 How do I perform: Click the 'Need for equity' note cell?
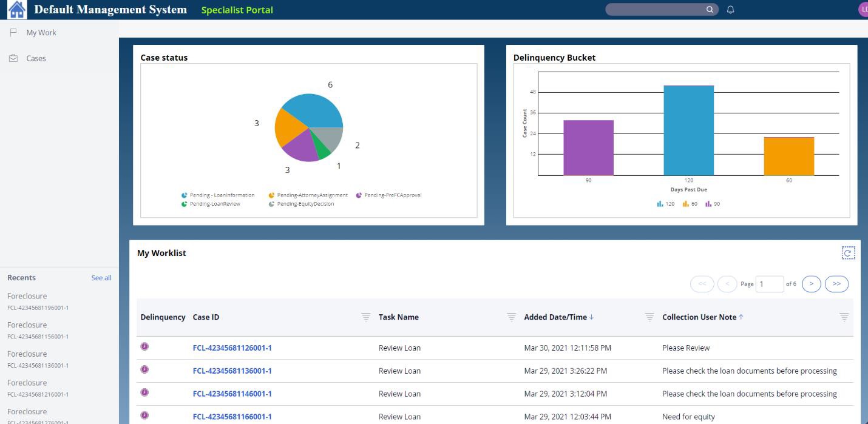coord(688,417)
